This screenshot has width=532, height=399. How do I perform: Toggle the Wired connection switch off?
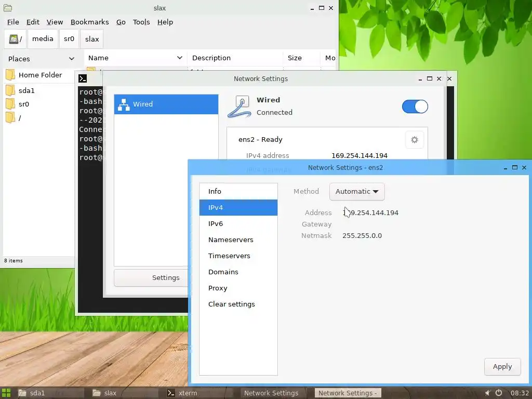[415, 107]
